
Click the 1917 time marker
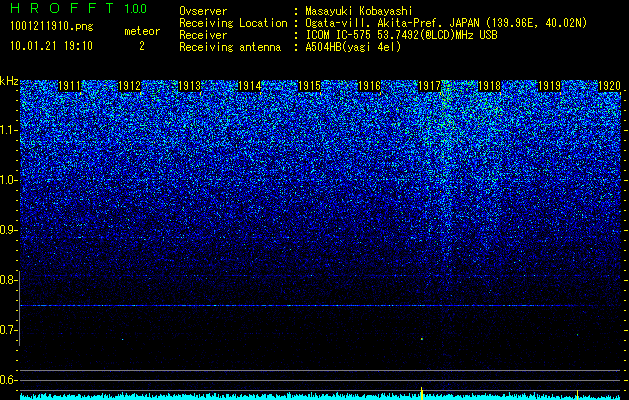430,86
